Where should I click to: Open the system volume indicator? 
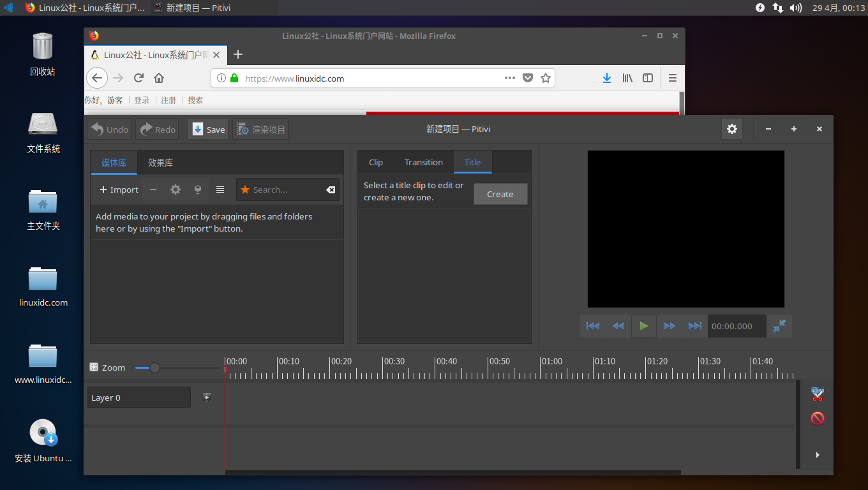(795, 8)
